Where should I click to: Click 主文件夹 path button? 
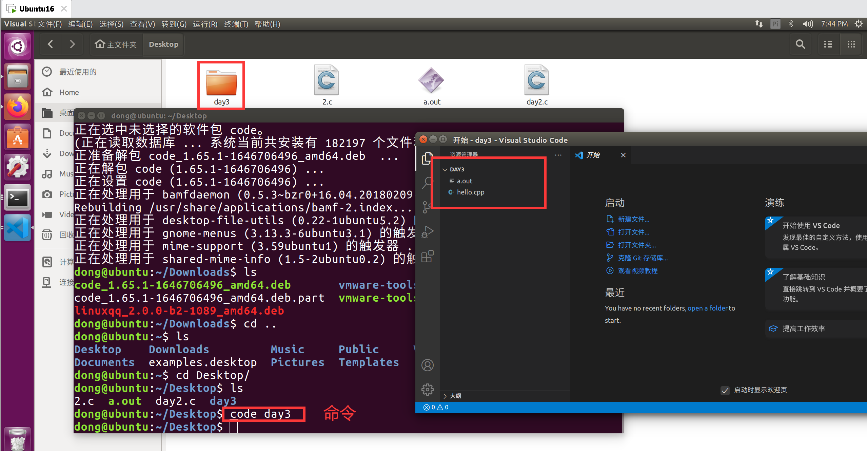pos(116,44)
